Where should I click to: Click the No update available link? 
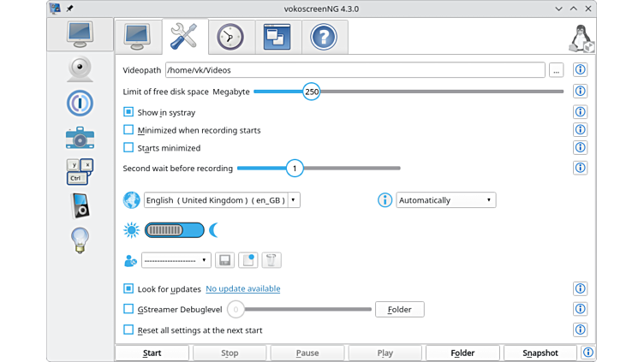click(242, 289)
